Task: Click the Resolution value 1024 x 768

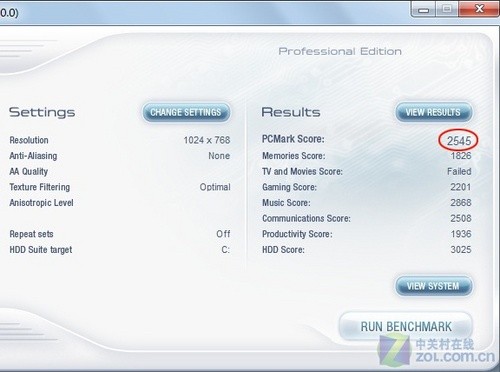Action: pos(207,140)
